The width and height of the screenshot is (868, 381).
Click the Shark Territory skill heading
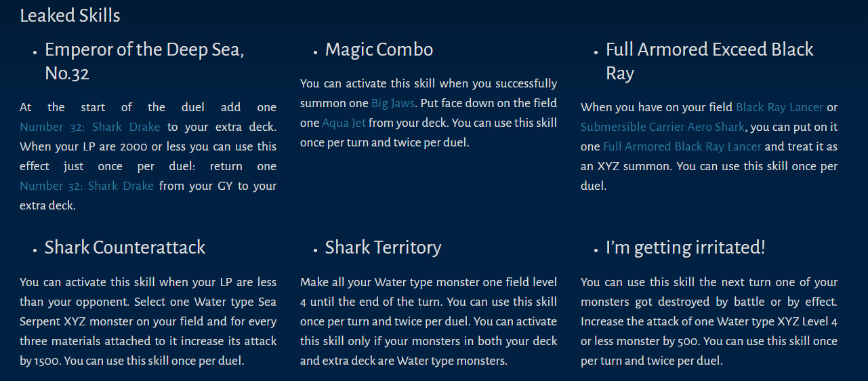(x=383, y=247)
